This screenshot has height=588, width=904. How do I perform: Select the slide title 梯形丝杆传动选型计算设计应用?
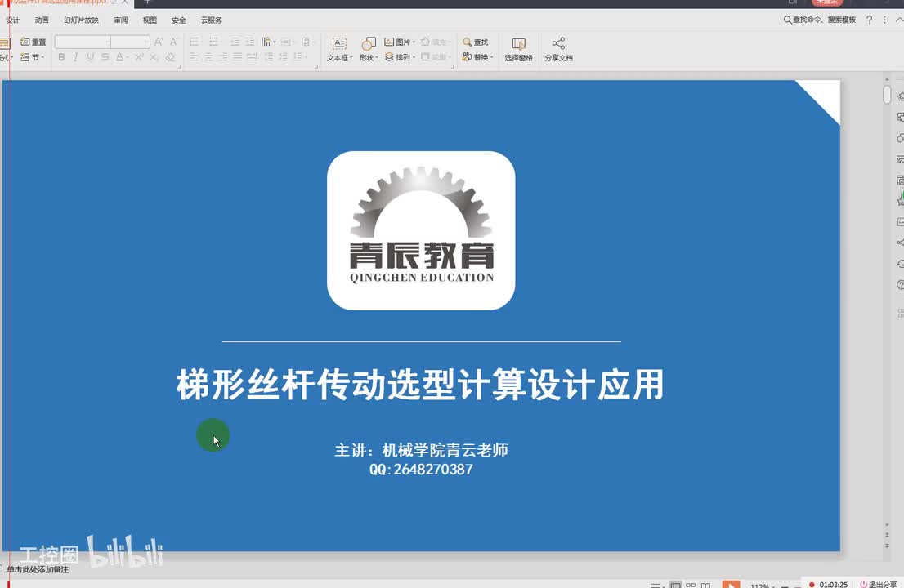(420, 385)
